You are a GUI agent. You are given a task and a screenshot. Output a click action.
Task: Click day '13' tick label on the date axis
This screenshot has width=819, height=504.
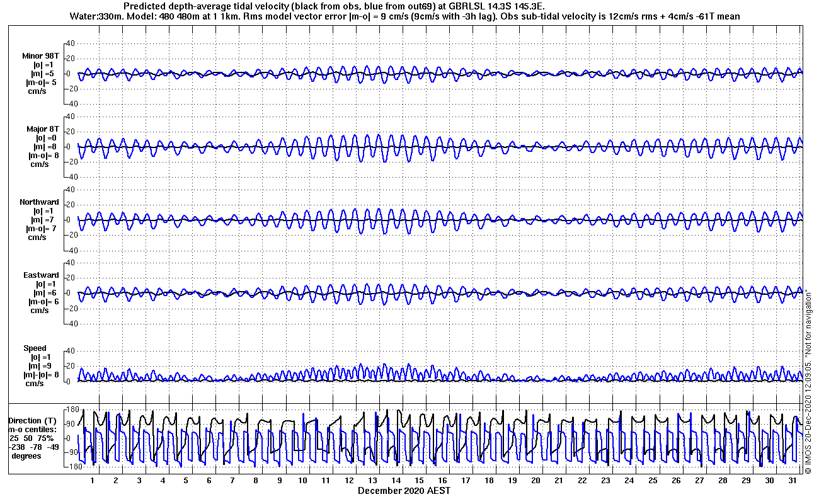coord(372,481)
